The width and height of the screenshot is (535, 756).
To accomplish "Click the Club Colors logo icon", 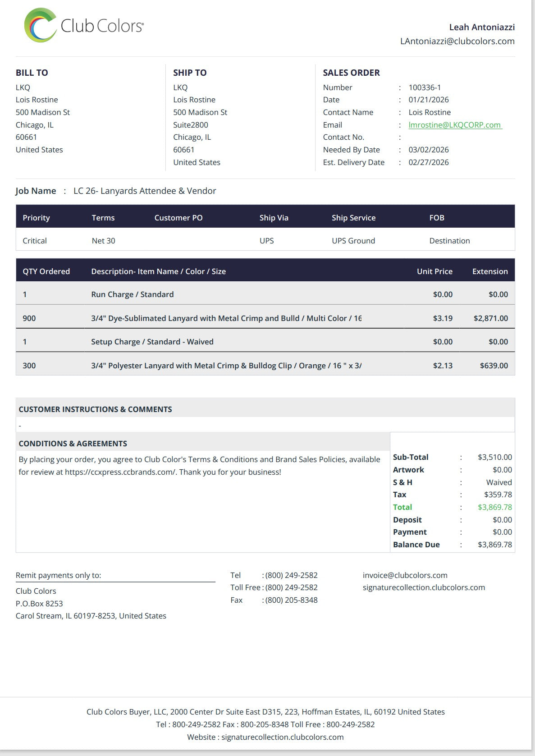I will 40,25.
